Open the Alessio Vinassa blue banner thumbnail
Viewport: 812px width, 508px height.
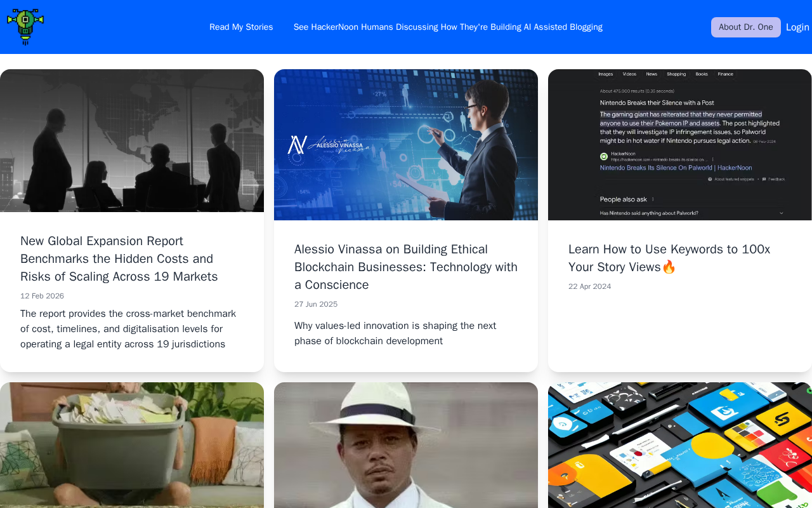(x=406, y=145)
